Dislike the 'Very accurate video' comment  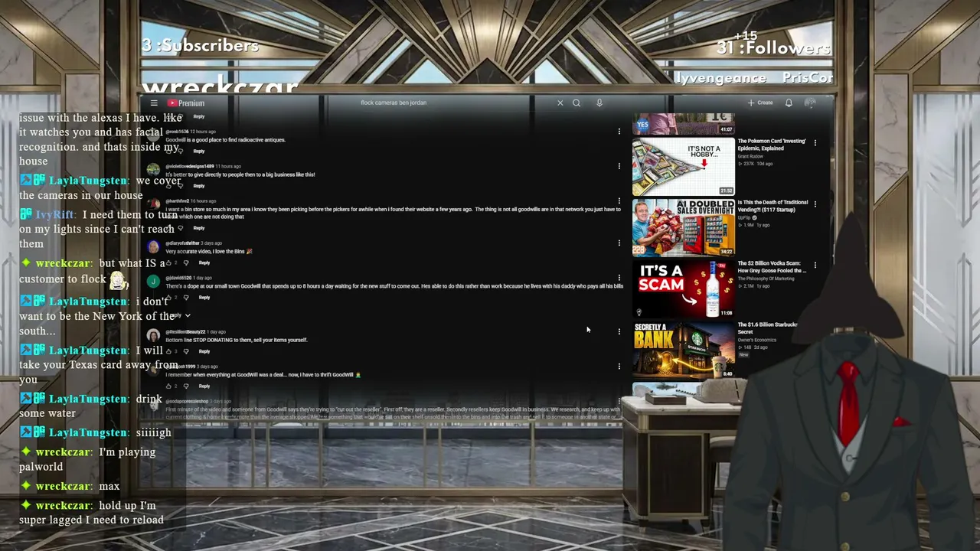point(185,262)
